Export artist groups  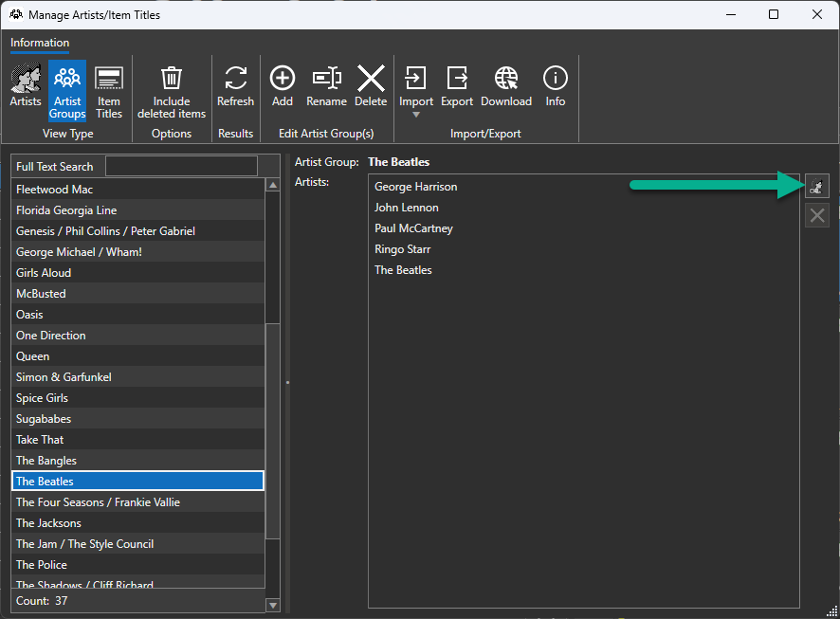457,85
